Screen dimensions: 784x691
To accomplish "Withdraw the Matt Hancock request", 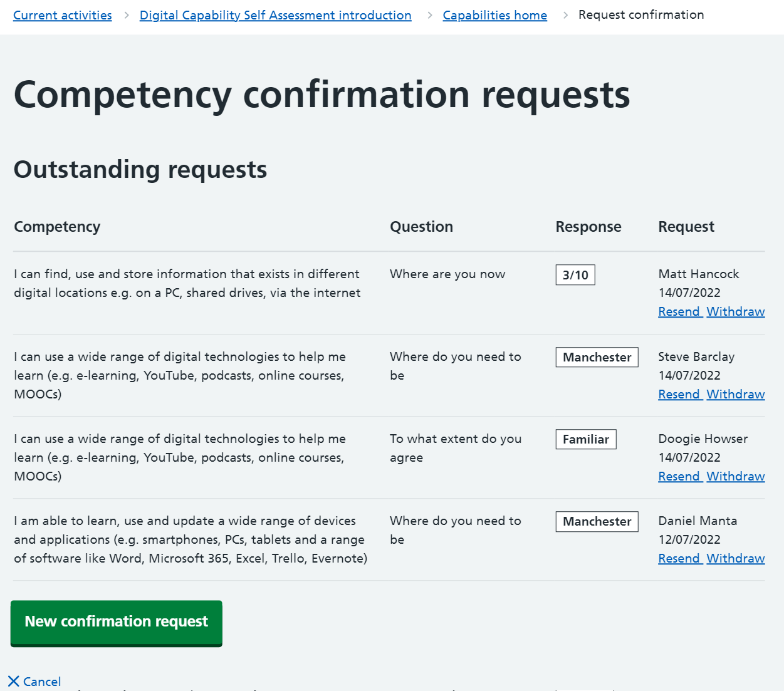I will click(735, 311).
